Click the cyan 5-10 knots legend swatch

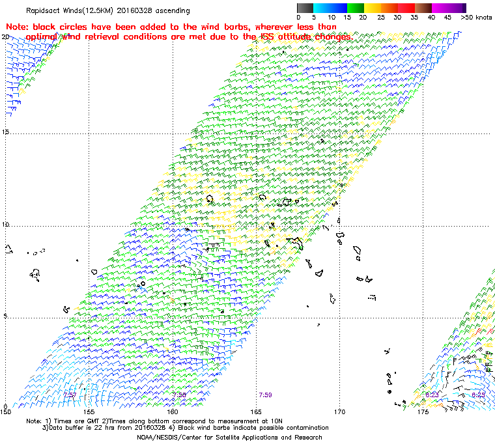[x=322, y=8]
